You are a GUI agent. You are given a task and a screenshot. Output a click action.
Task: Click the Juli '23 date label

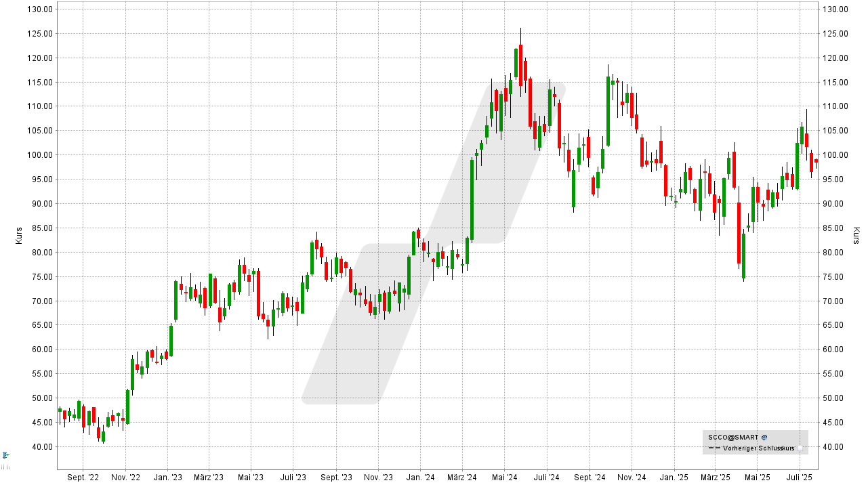point(292,478)
